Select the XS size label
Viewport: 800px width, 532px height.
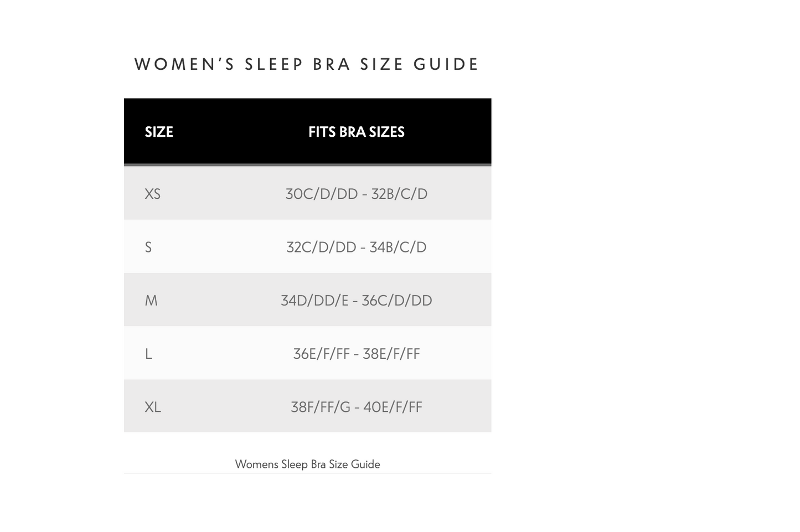(152, 194)
